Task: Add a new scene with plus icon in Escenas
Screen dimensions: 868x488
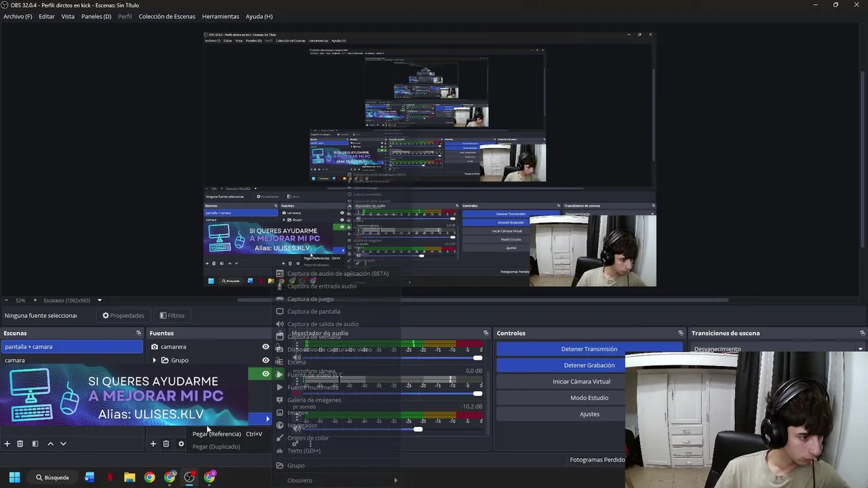Action: [x=7, y=444]
